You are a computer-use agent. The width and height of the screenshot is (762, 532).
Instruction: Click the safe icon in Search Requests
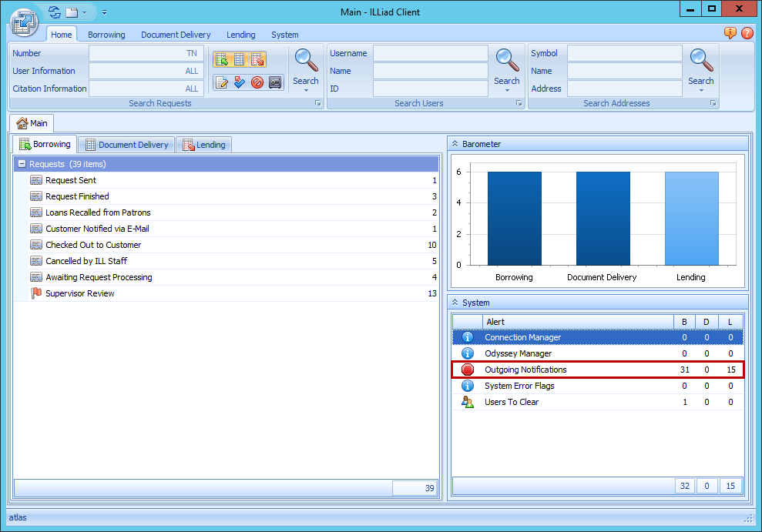[275, 82]
